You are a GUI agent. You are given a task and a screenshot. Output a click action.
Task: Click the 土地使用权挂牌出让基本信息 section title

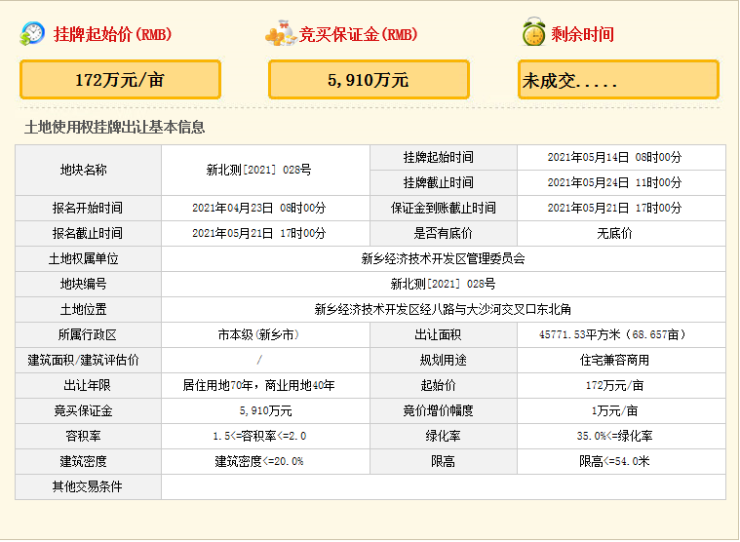tap(115, 127)
